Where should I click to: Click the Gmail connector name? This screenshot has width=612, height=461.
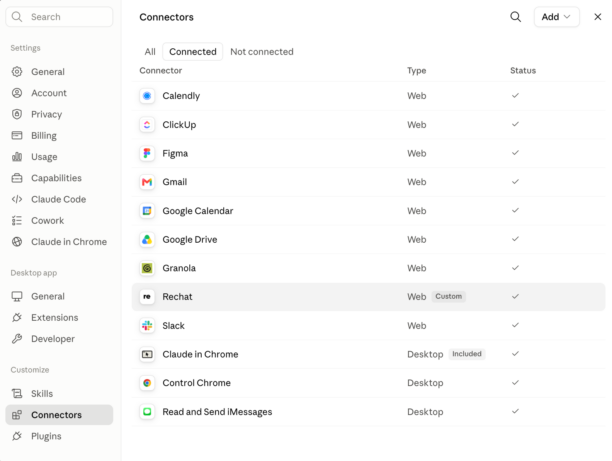point(174,182)
